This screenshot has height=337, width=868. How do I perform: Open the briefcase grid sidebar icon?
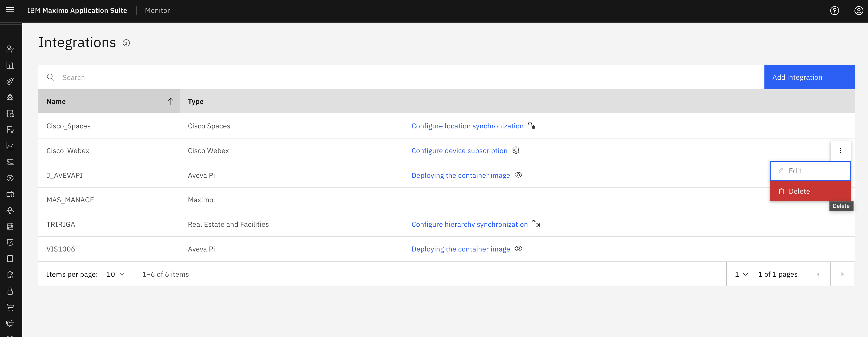[10, 194]
